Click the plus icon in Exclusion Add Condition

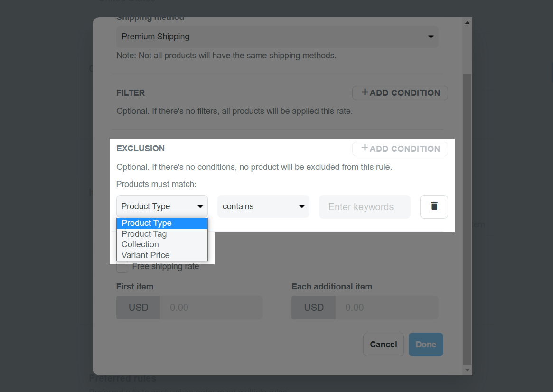point(365,148)
